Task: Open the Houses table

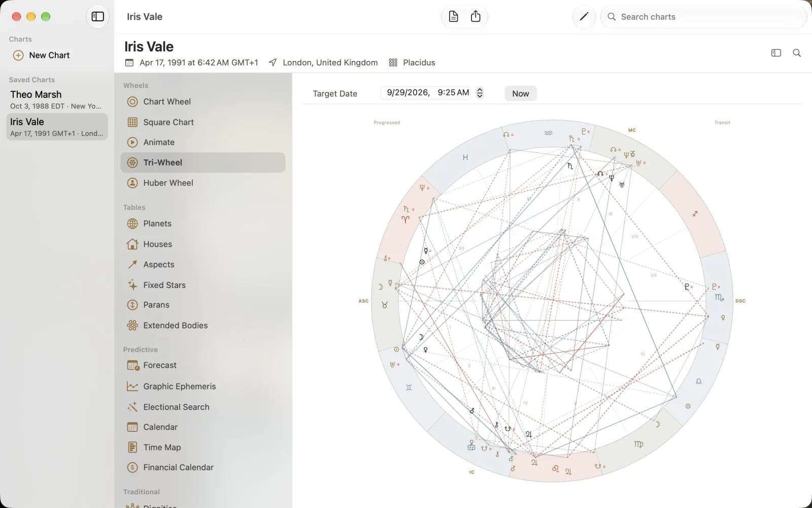Action: coord(203,244)
